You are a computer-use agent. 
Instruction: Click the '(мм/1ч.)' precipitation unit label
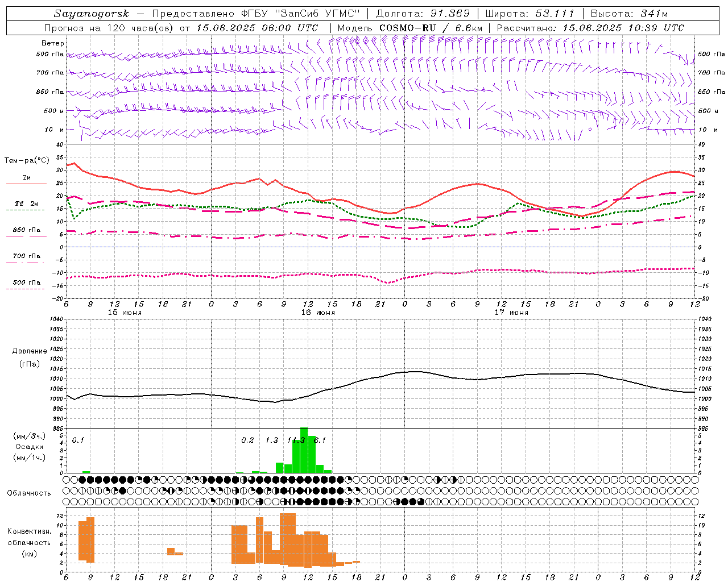pyautogui.click(x=30, y=458)
